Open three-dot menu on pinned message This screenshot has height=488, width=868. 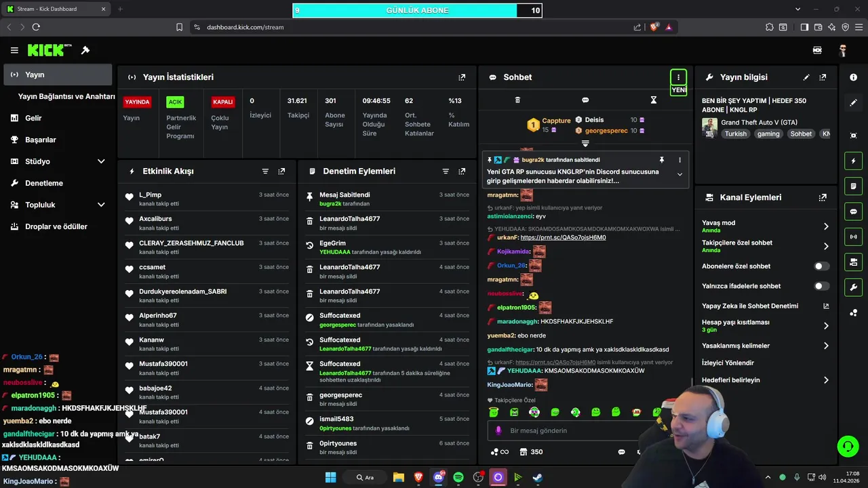click(679, 160)
